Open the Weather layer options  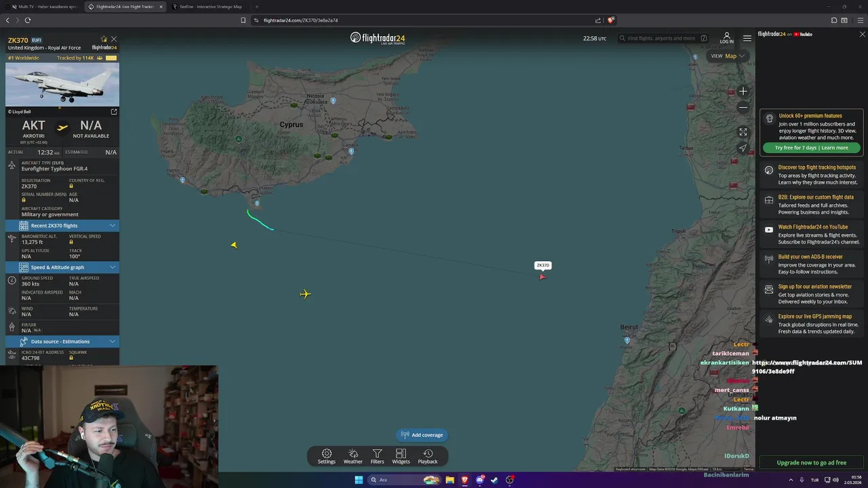point(353,456)
